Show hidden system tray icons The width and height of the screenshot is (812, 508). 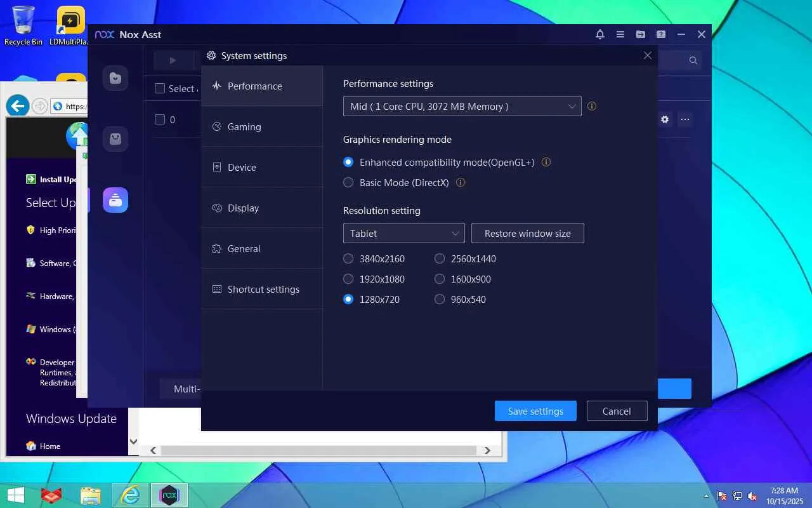coord(706,496)
